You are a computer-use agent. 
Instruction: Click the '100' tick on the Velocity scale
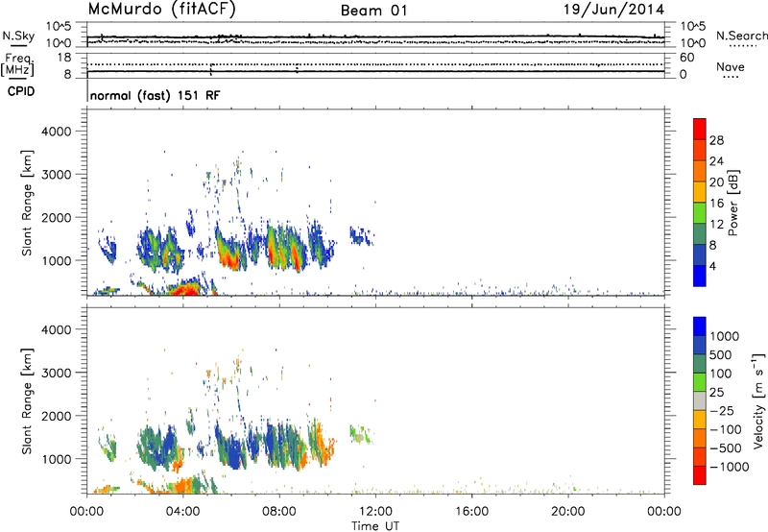pyautogui.click(x=721, y=374)
